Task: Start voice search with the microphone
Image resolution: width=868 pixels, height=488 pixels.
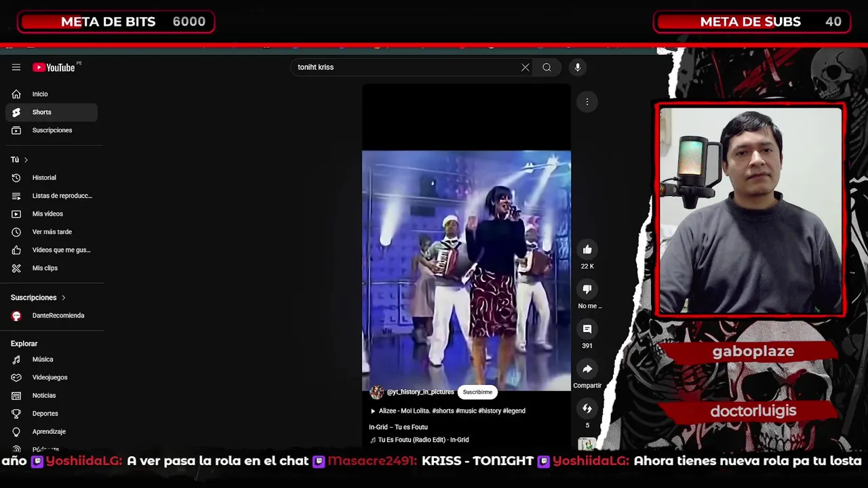Action: [578, 67]
